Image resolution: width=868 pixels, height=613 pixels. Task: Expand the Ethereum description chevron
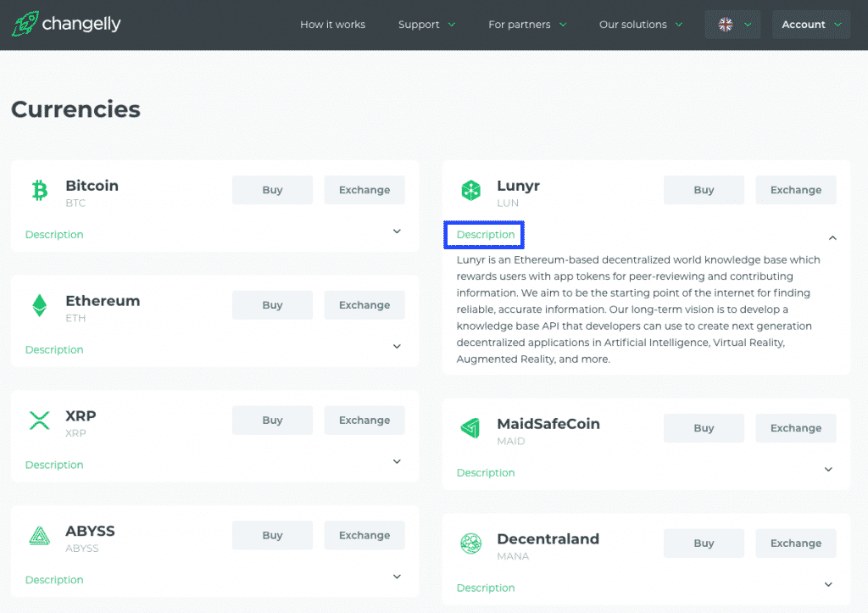click(x=397, y=347)
